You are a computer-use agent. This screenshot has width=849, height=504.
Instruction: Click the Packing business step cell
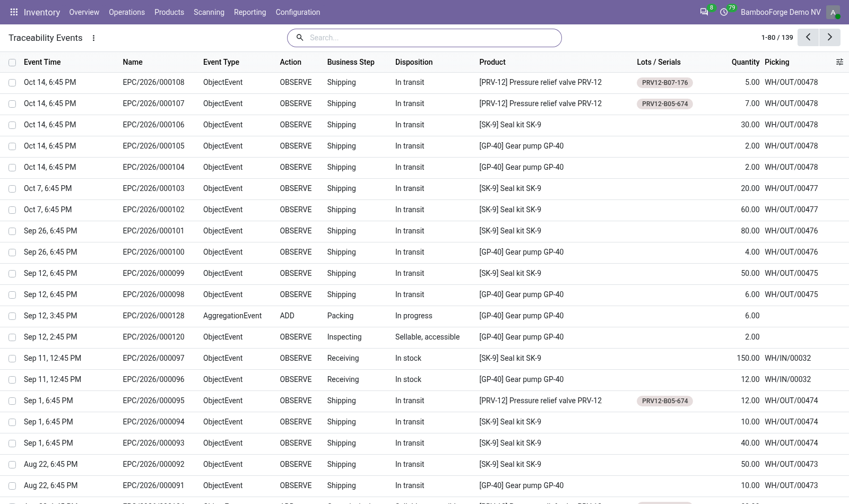click(x=340, y=316)
